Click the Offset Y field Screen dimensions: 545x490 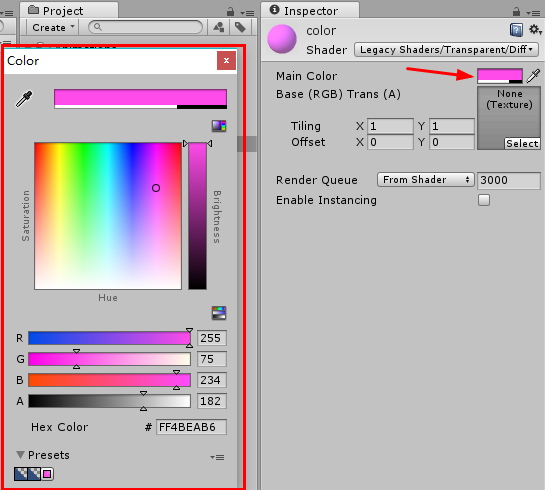pyautogui.click(x=452, y=142)
